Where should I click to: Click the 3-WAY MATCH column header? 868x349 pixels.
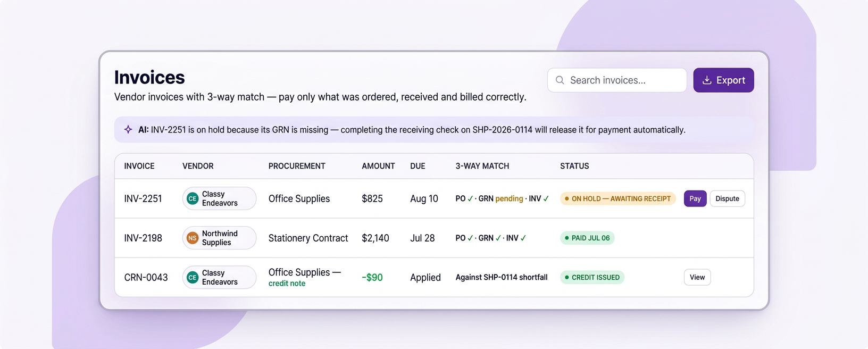pos(482,166)
